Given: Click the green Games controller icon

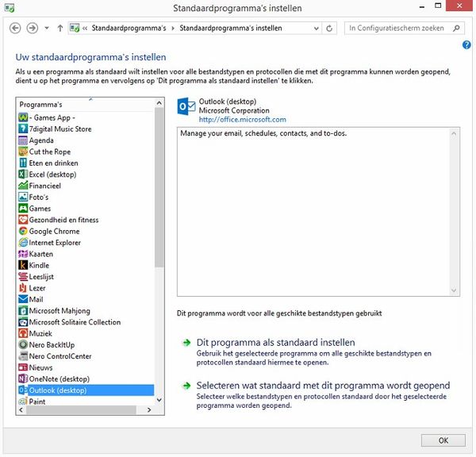Looking at the screenshot, I should (x=23, y=209).
